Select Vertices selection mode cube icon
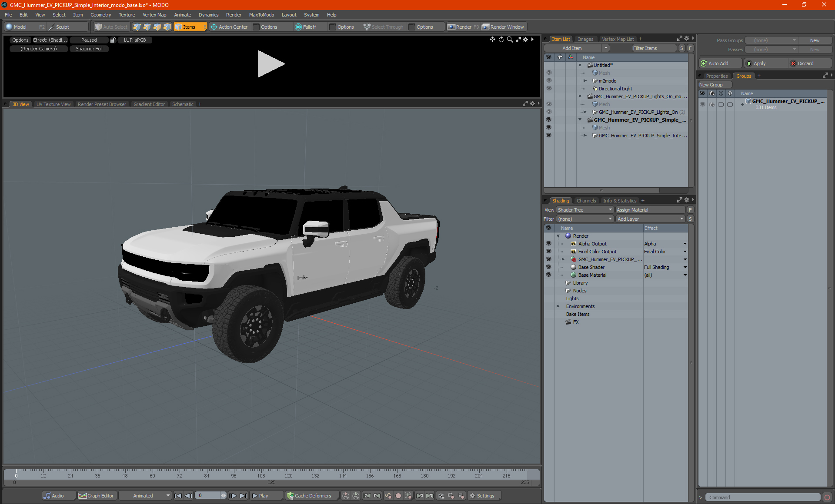Viewport: 835px width, 504px height. pos(137,27)
